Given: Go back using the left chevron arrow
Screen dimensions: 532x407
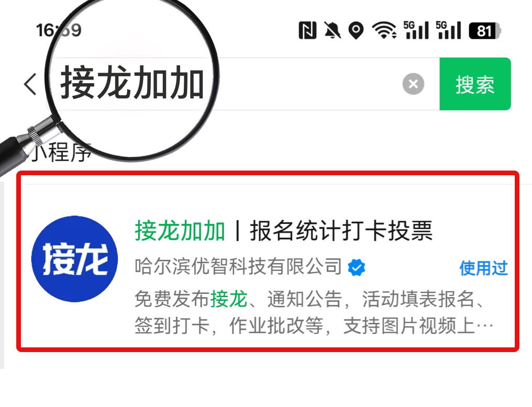Looking at the screenshot, I should pos(30,84).
